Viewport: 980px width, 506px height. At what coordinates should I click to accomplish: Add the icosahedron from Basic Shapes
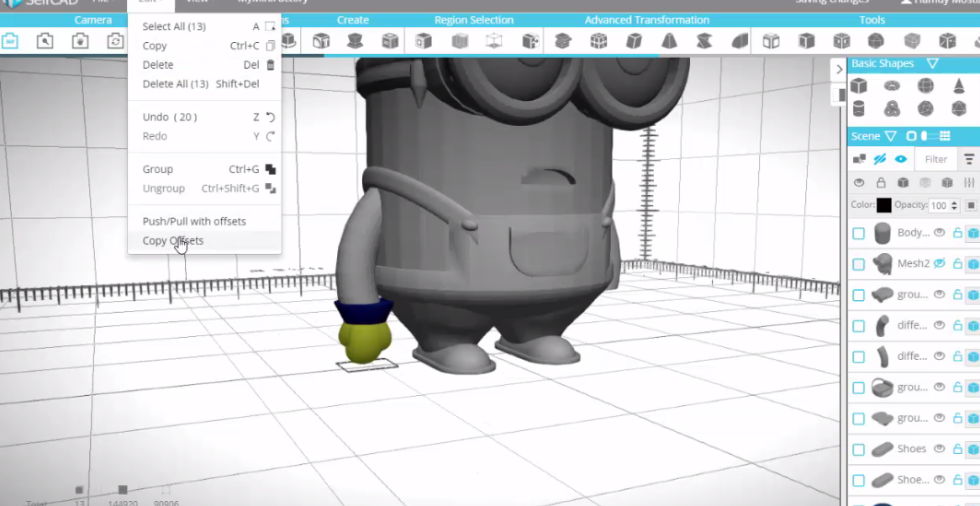point(959,108)
